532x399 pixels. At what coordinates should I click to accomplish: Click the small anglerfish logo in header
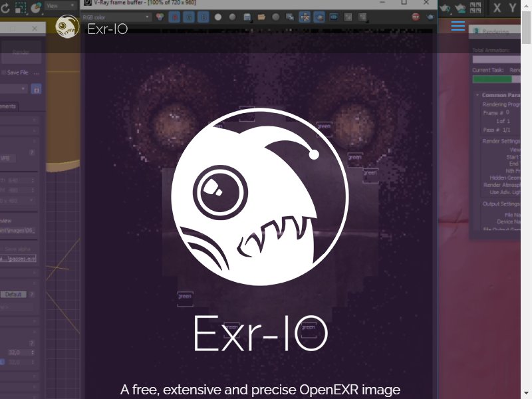(67, 27)
